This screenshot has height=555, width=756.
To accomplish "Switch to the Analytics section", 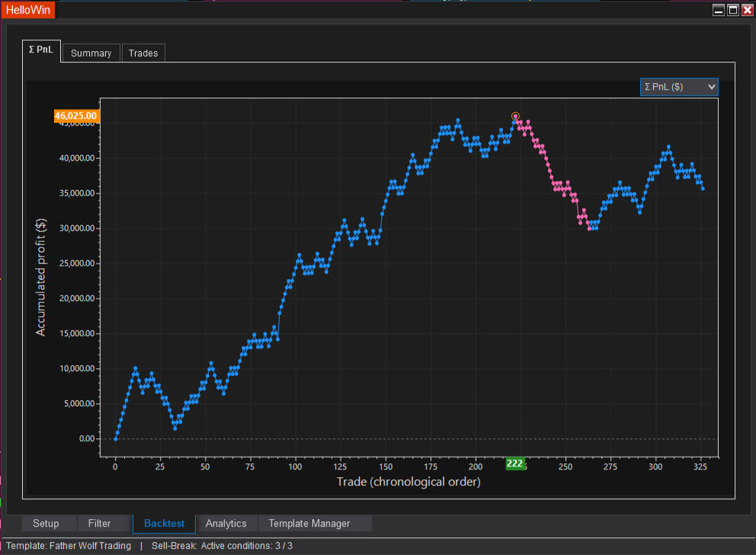I will (226, 523).
